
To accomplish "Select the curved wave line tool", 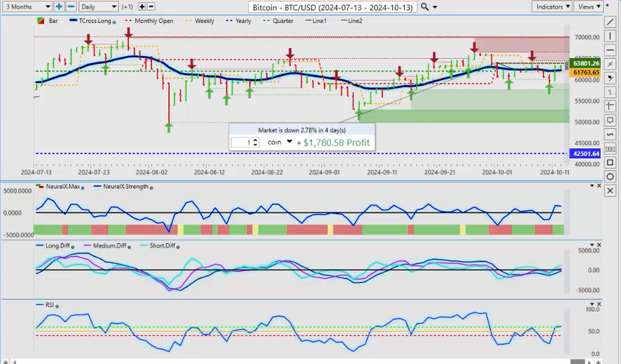I will pos(610,134).
